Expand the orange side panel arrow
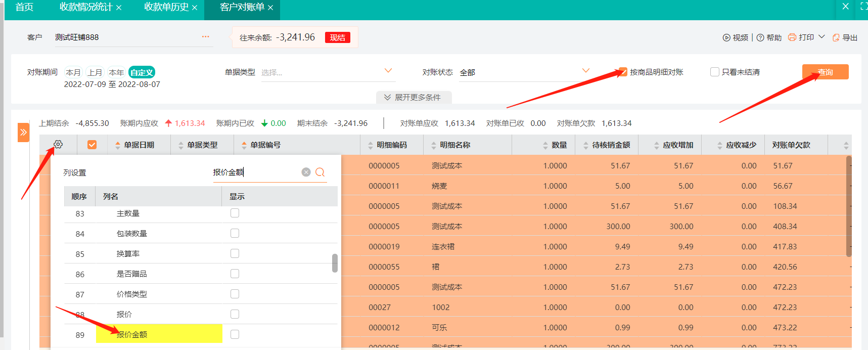 (23, 133)
